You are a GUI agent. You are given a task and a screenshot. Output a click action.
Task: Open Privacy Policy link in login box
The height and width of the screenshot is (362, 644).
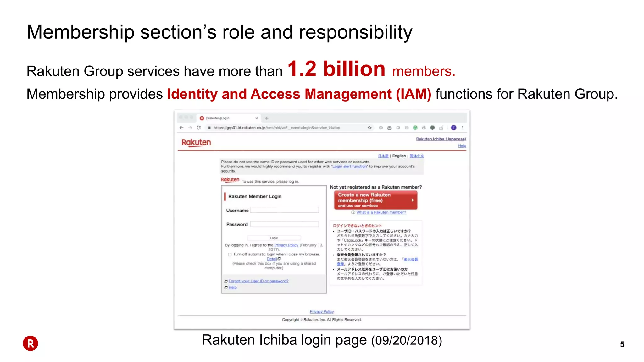tap(286, 245)
